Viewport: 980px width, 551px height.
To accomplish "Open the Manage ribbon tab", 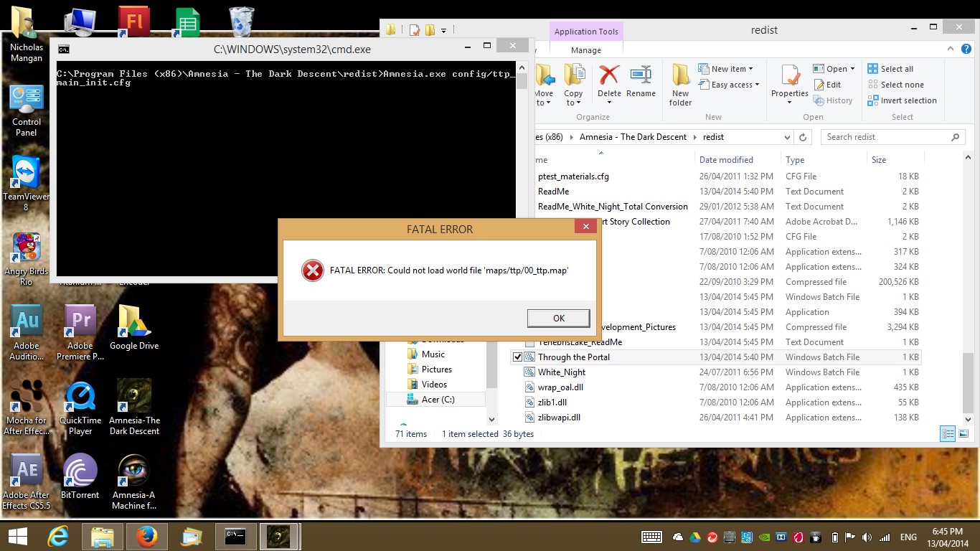I will click(x=586, y=50).
